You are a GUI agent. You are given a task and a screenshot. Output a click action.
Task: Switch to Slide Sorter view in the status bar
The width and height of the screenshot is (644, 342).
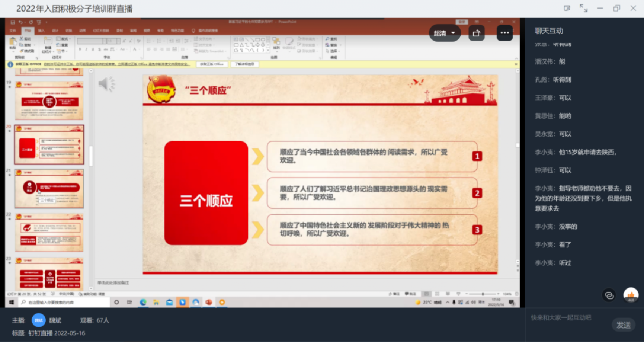(437, 294)
